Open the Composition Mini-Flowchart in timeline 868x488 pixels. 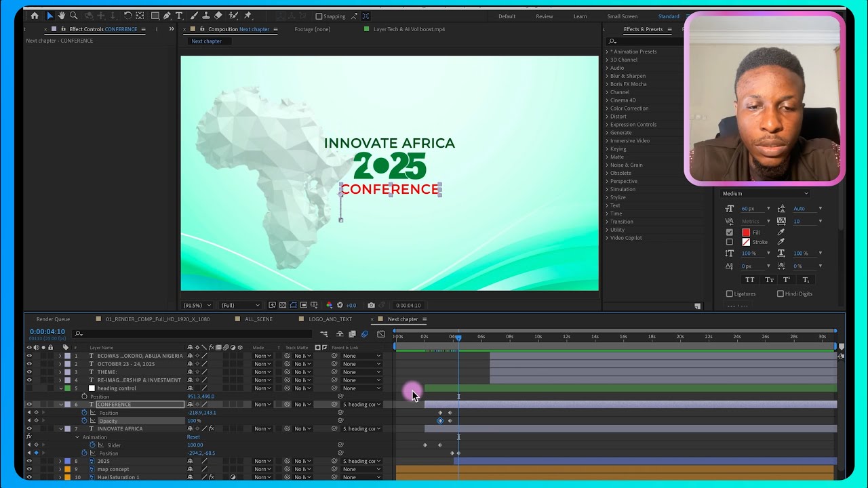pyautogui.click(x=324, y=333)
